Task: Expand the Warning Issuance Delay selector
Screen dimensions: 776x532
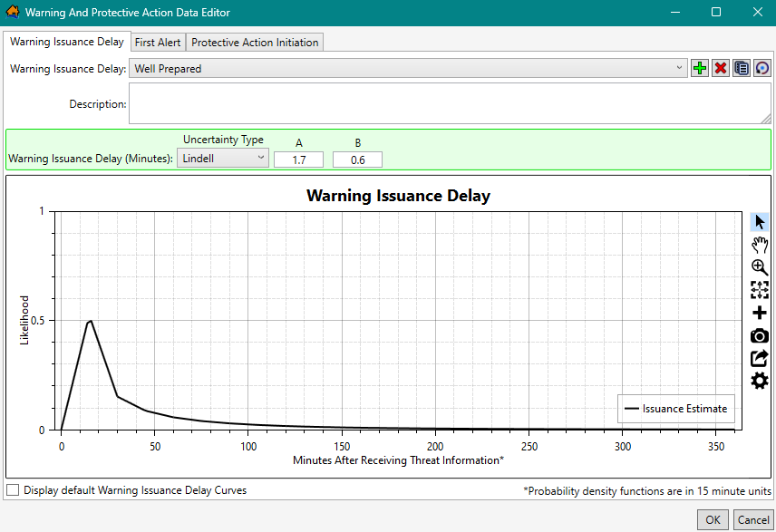Action: pos(681,67)
